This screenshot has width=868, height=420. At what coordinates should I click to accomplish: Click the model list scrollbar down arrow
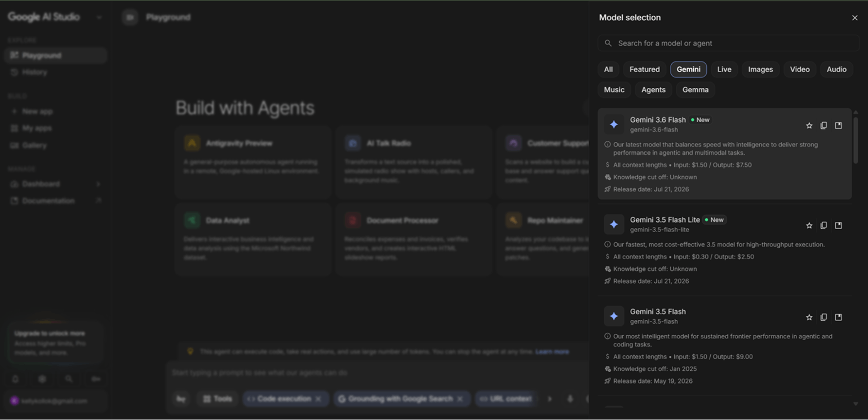tap(856, 404)
